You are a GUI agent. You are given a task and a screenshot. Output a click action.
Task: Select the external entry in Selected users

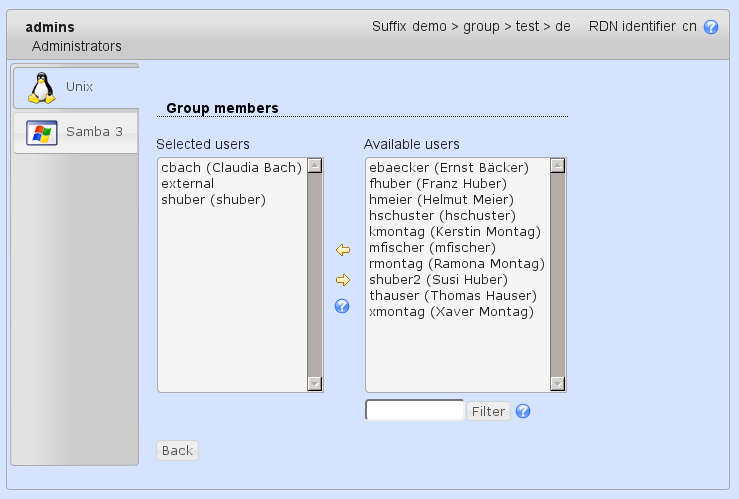[x=187, y=184]
